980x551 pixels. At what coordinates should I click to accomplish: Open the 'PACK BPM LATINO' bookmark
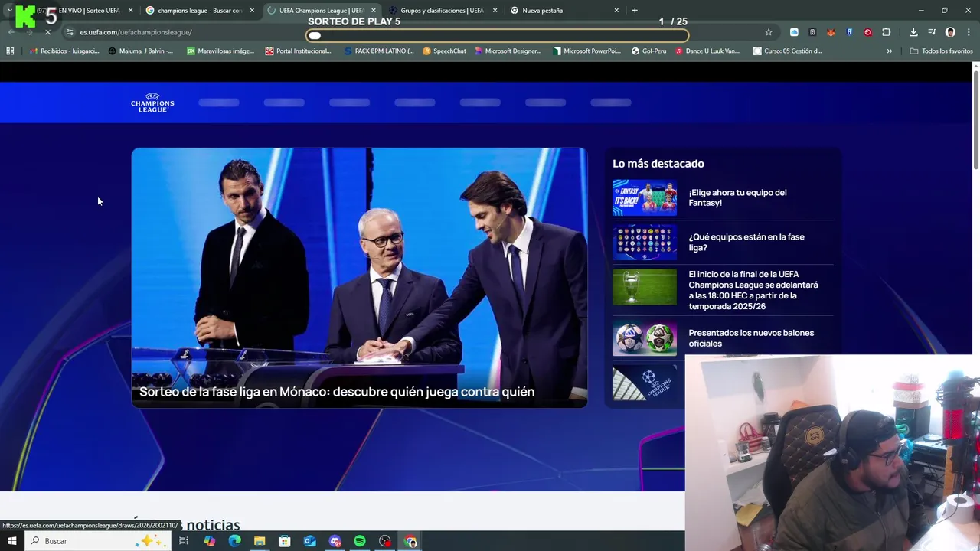[x=379, y=51]
